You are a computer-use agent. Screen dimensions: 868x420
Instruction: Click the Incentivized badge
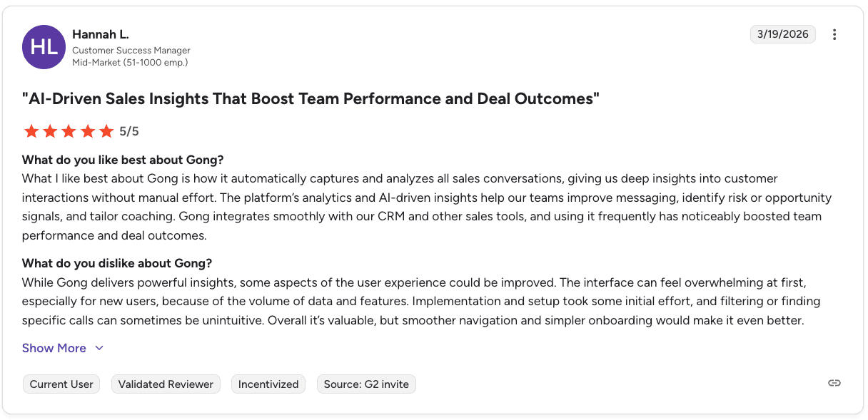[268, 384]
